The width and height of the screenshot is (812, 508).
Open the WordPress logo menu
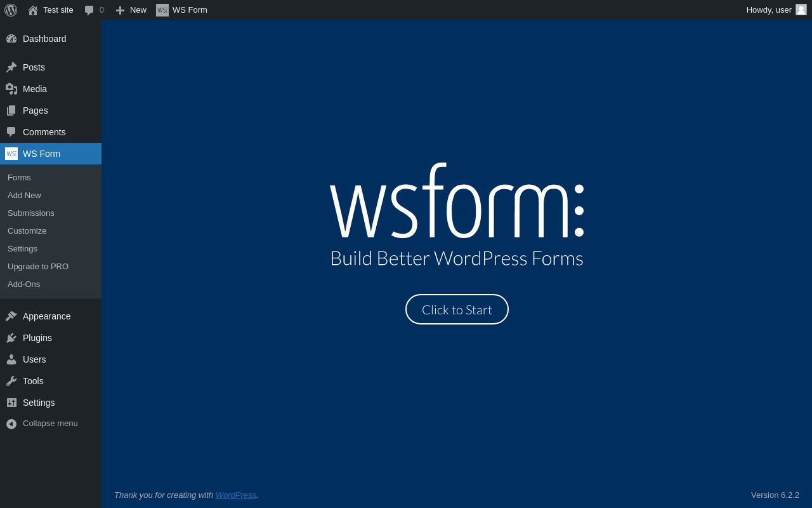point(11,10)
